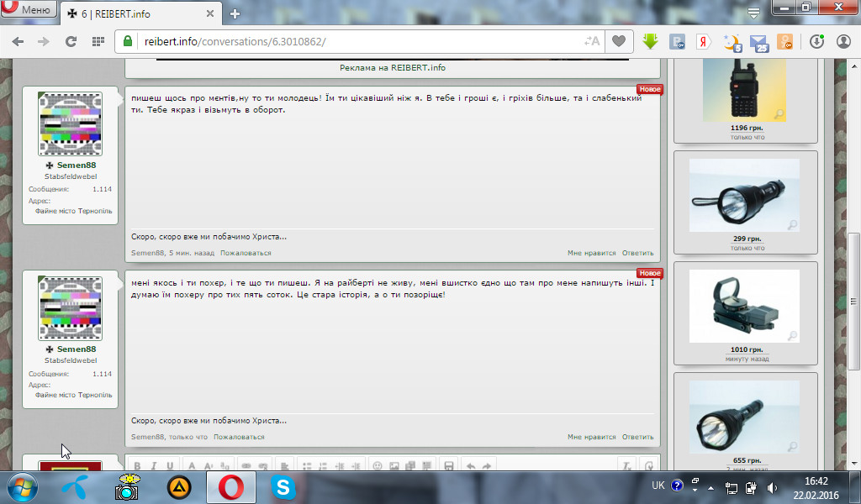Open the AIMP player taskbar icon
The image size is (861, 504).
[x=179, y=487]
